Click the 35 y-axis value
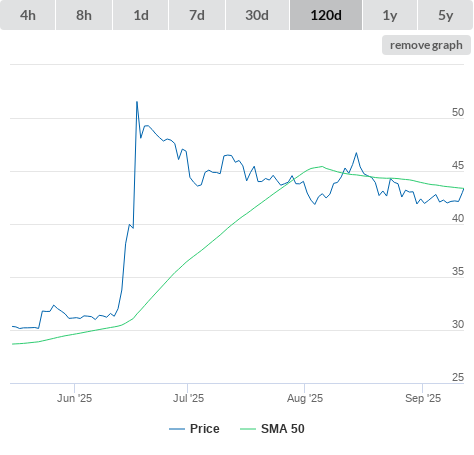The height and width of the screenshot is (455, 474). pos(458,271)
